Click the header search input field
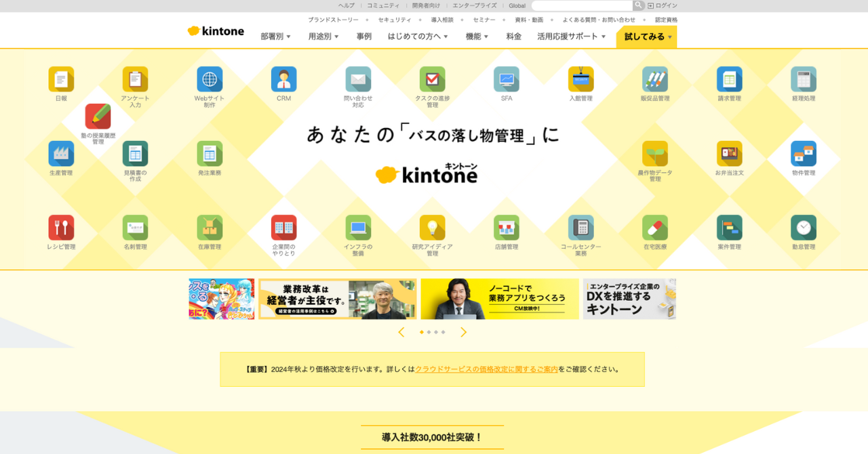The image size is (868, 454). click(x=582, y=5)
